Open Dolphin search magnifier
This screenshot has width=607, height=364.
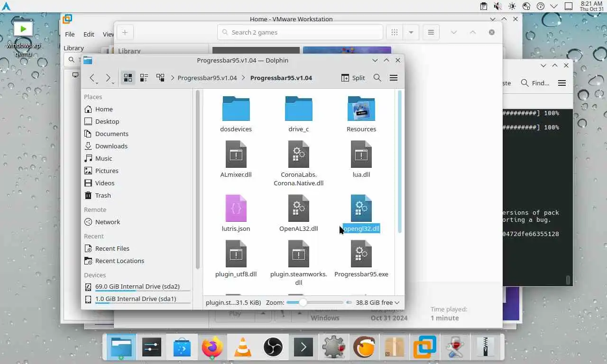(x=377, y=78)
